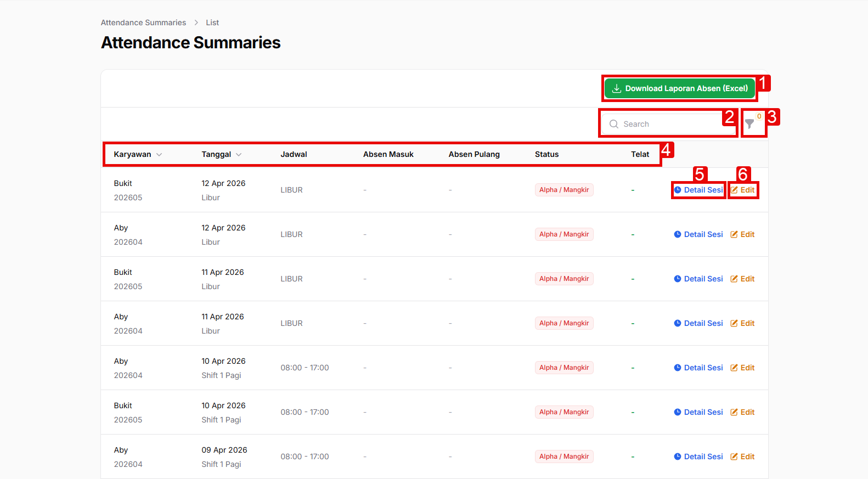Open Detail Sesi for Bukit 12 Apr 2026
The height and width of the screenshot is (479, 868).
coord(698,190)
